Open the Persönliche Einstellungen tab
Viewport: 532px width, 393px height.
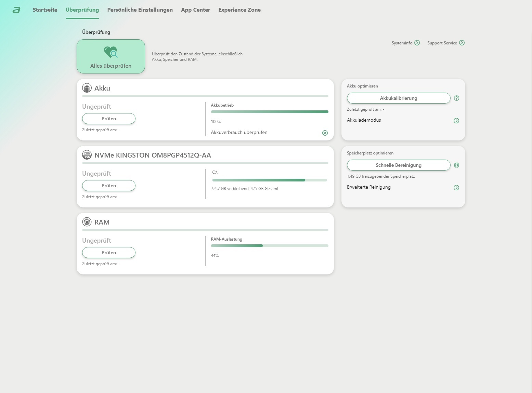pos(140,10)
